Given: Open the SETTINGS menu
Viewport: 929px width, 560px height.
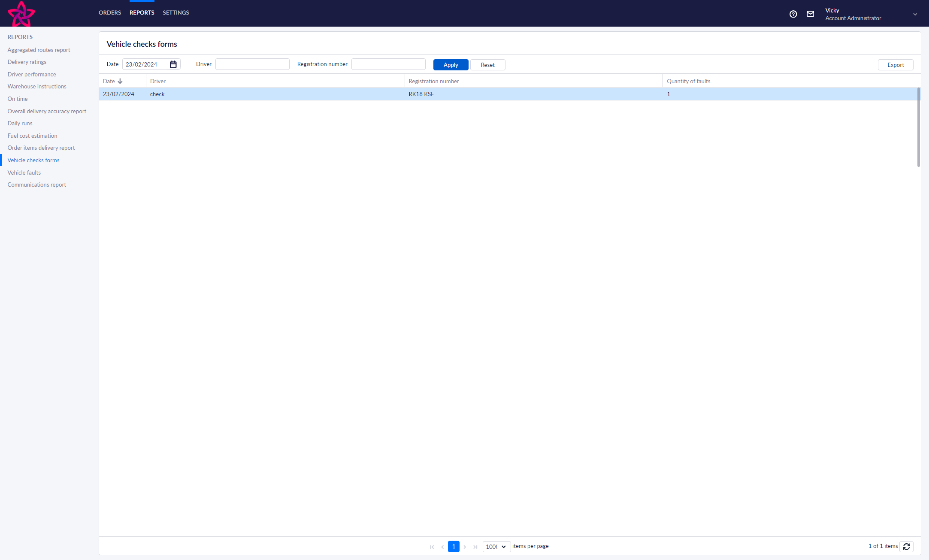Looking at the screenshot, I should tap(176, 12).
